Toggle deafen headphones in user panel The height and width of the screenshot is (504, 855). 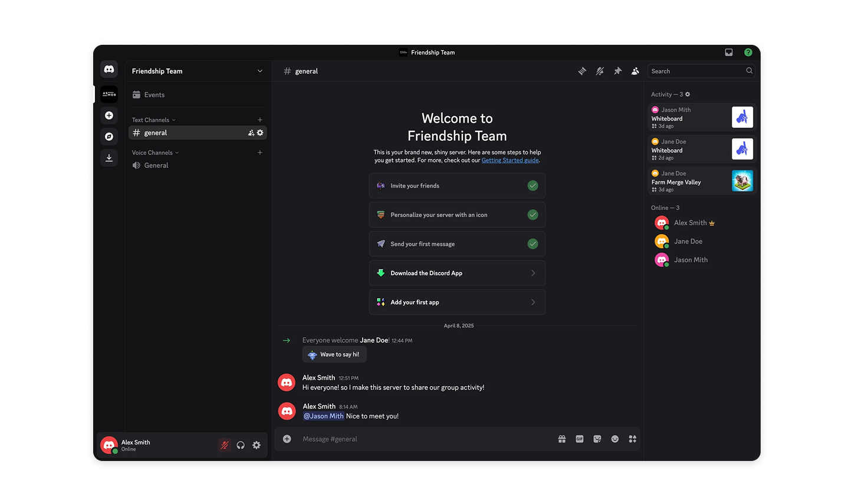pyautogui.click(x=241, y=445)
